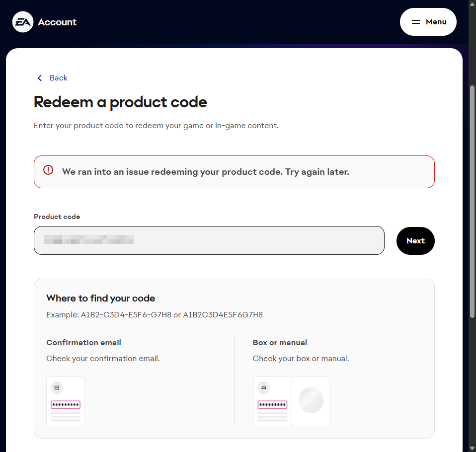Screen dimensions: 476x452
Task: Click the 'Confirmation email' heading
Action: click(x=83, y=343)
